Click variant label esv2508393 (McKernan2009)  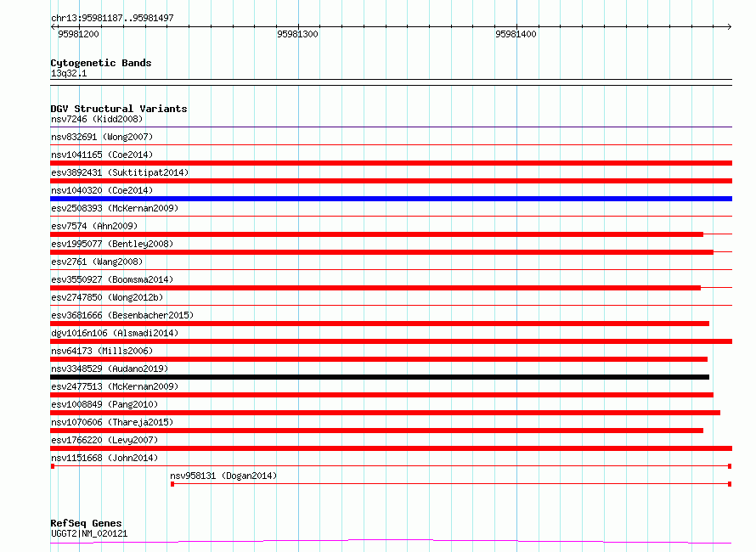115,208
